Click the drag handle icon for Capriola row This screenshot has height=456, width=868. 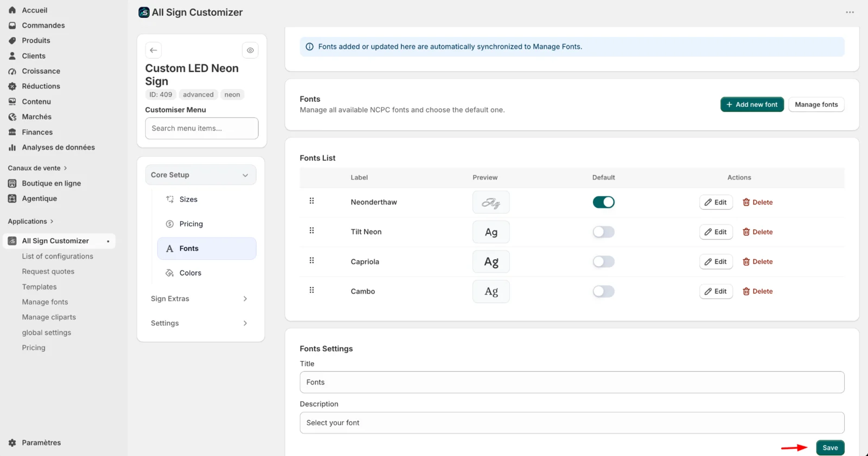pos(311,261)
